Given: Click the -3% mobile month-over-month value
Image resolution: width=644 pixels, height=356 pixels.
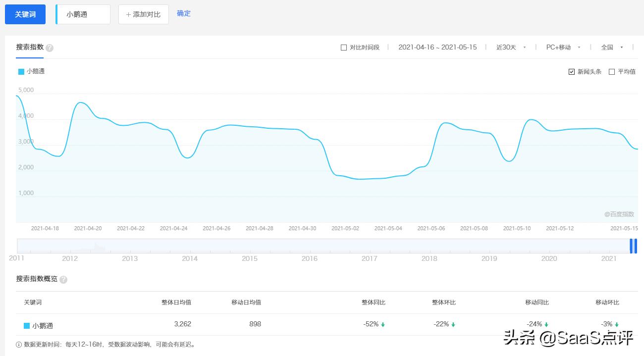Looking at the screenshot, I should (x=607, y=324).
